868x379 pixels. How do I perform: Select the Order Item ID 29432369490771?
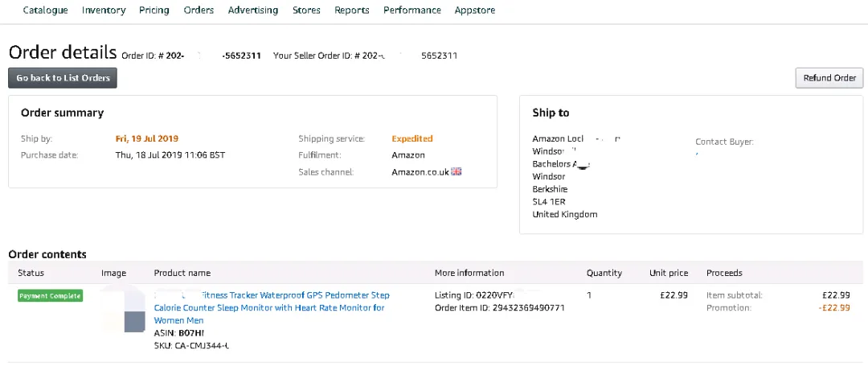(499, 307)
